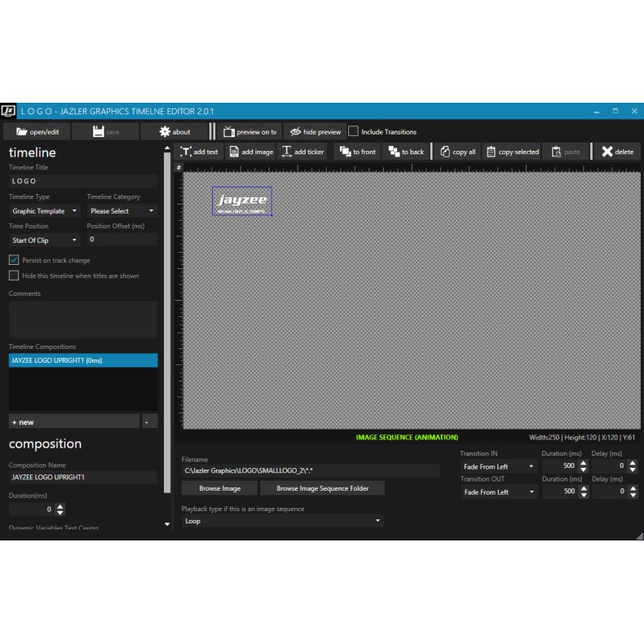
Task: Open the Time Position dropdown
Action: (x=44, y=240)
